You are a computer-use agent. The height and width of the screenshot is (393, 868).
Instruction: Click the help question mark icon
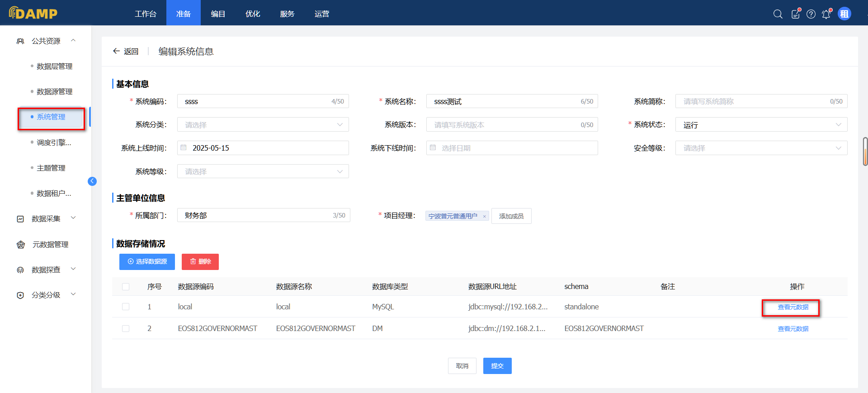pos(811,14)
